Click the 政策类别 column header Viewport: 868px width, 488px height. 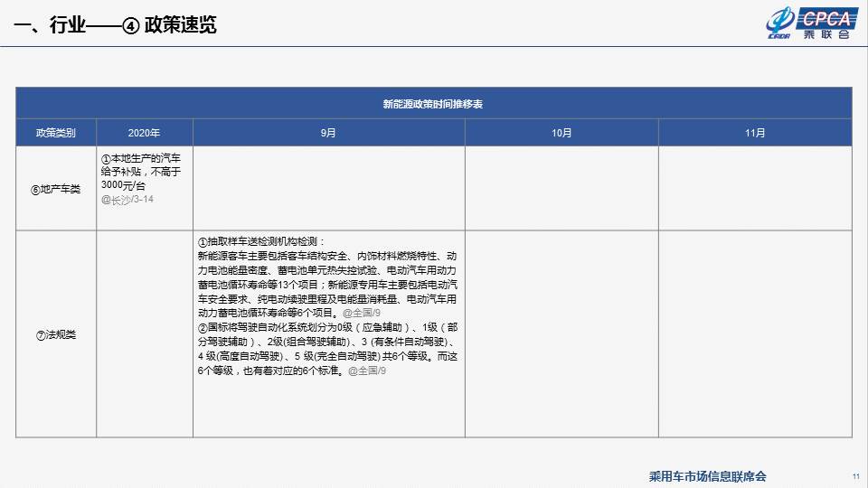[56, 133]
